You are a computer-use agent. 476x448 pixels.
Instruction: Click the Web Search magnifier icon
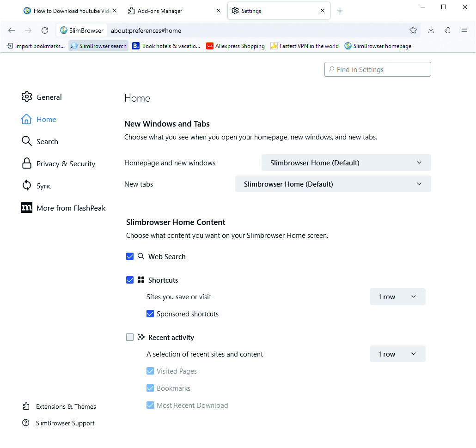point(141,256)
